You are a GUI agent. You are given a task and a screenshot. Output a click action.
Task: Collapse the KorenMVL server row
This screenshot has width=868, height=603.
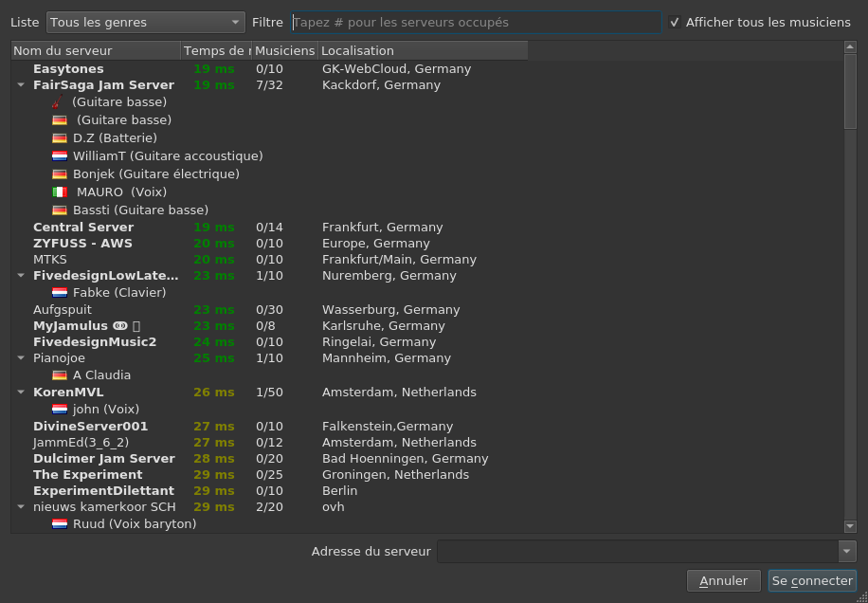(x=21, y=392)
